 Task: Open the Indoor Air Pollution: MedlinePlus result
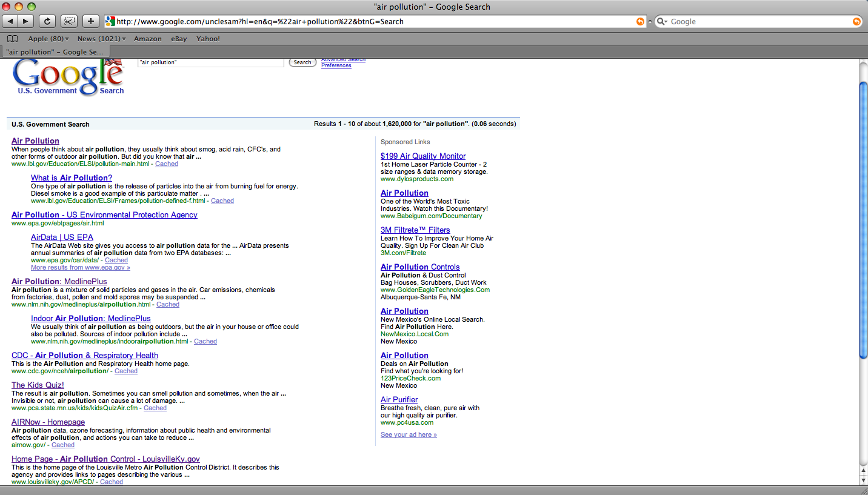tap(91, 318)
